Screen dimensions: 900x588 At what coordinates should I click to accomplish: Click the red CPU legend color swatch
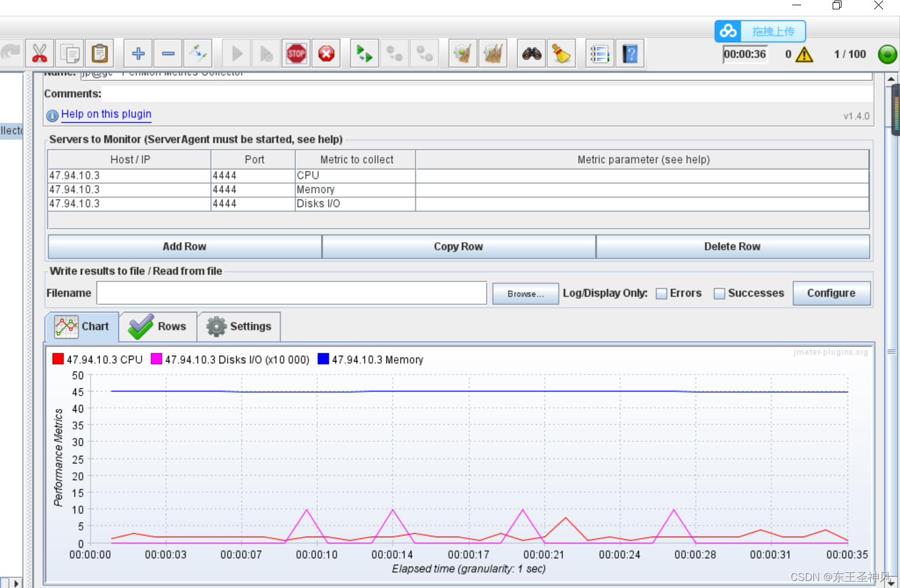(58, 359)
